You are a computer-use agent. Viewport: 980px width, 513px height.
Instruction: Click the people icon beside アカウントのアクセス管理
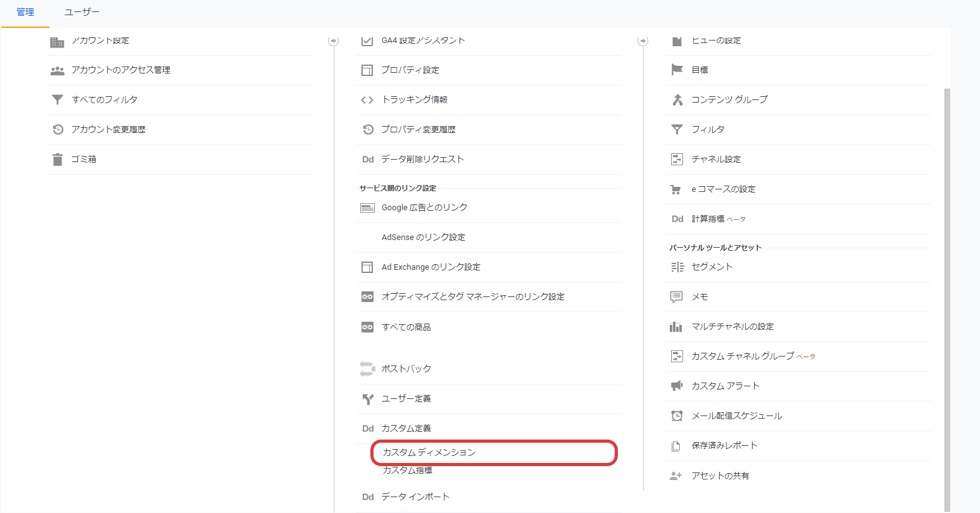[57, 70]
